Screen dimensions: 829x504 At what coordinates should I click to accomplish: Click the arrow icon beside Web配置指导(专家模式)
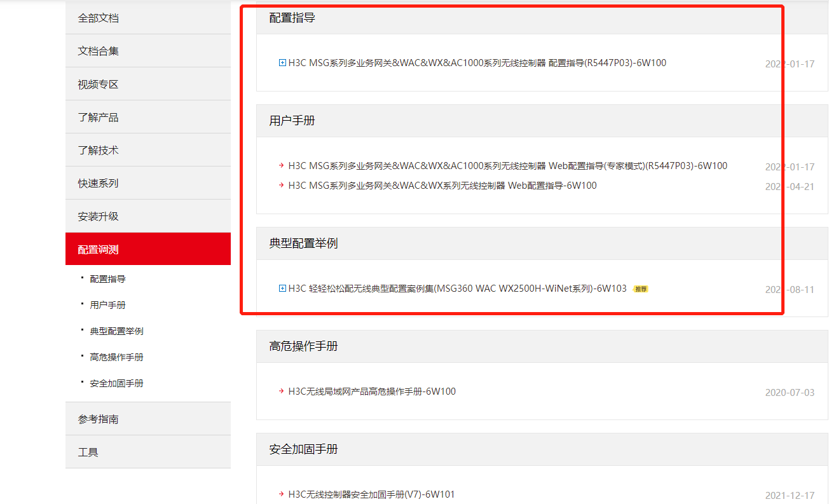point(282,166)
